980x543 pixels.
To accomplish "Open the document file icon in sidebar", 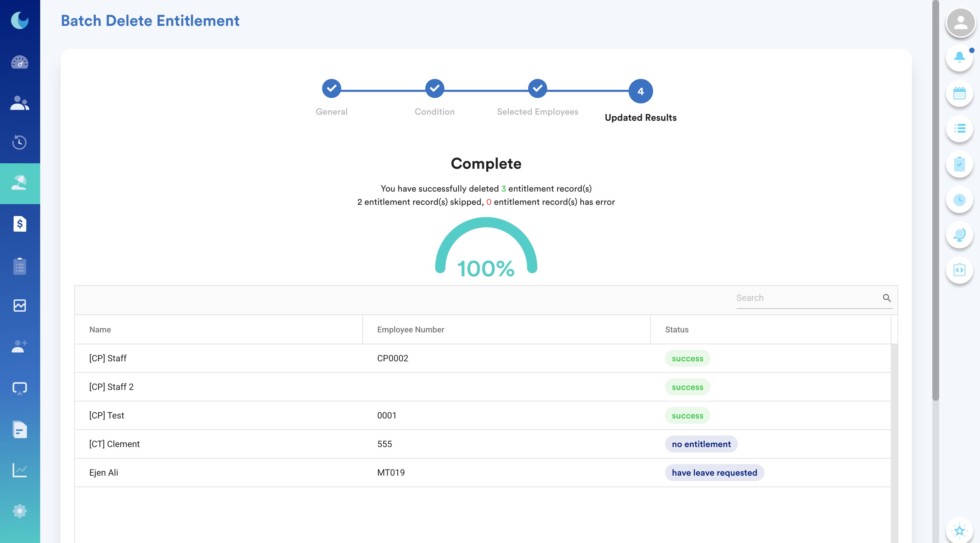I will (x=19, y=430).
